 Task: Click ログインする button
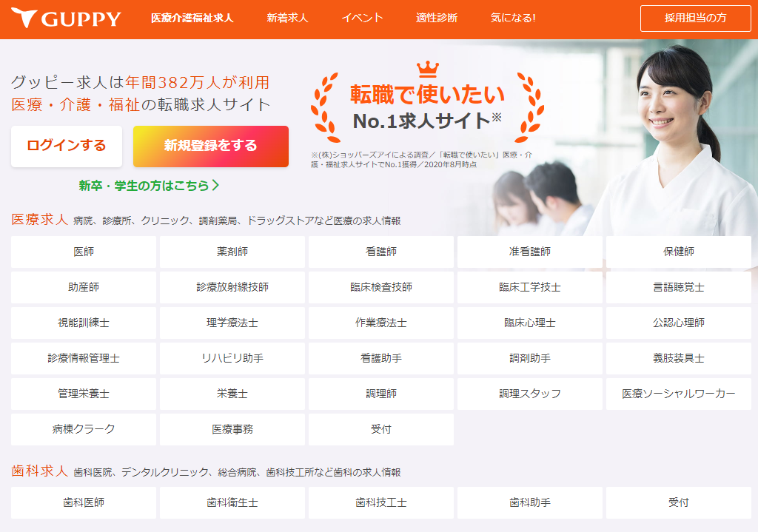[67, 146]
